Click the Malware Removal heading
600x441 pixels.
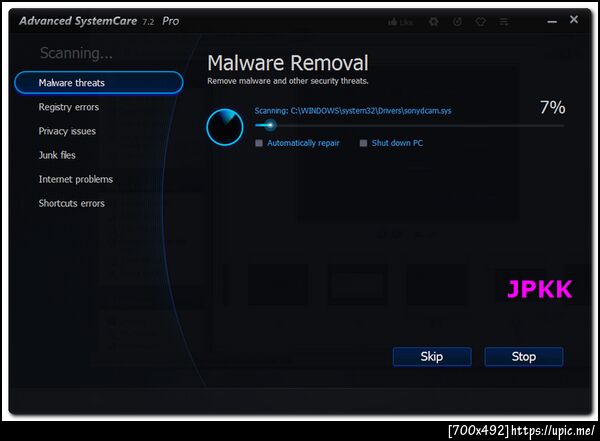(288, 63)
